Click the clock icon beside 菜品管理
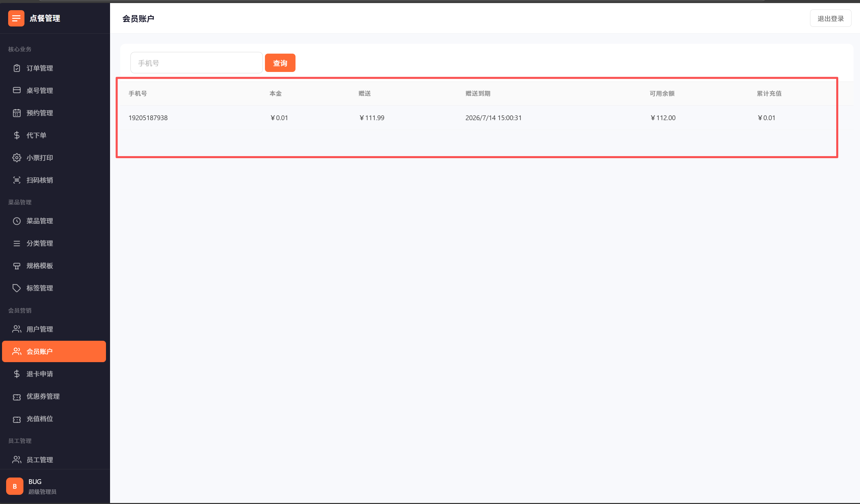Viewport: 860px width, 504px height. tap(17, 221)
